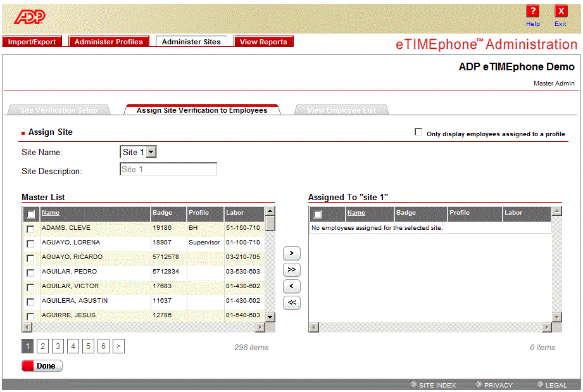Screen dimensions: 583x392
Task: Click the Master List scroll left arrow
Action: coord(27,327)
